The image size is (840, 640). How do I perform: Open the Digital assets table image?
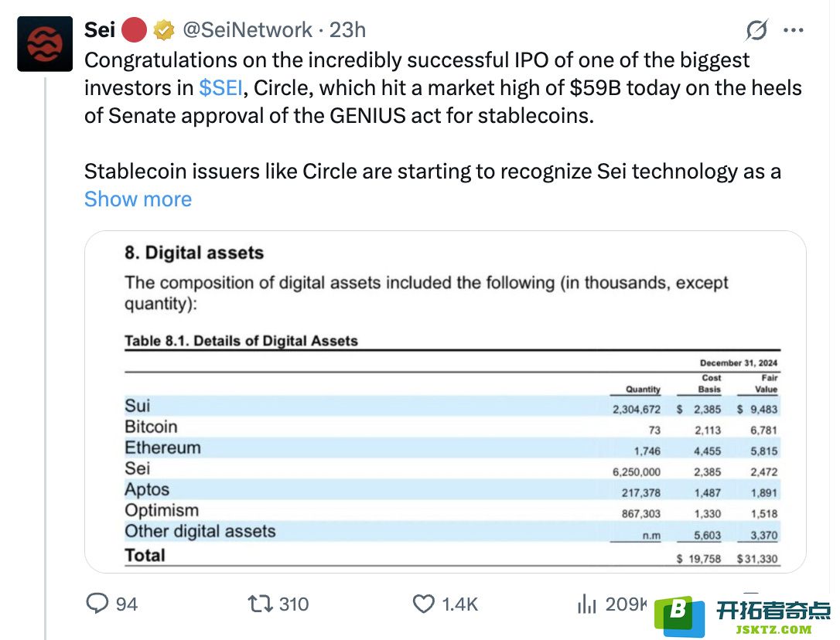tap(446, 402)
